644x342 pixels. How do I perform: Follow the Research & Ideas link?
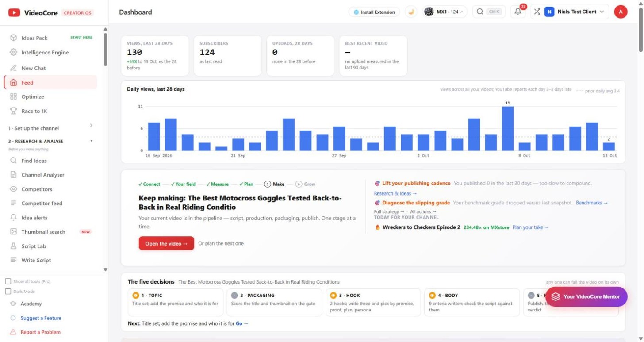[395, 193]
